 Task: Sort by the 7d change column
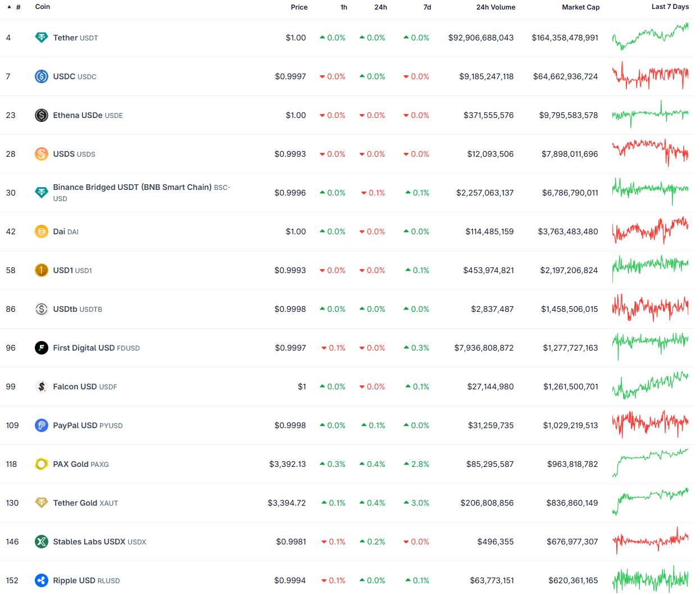tap(428, 7)
